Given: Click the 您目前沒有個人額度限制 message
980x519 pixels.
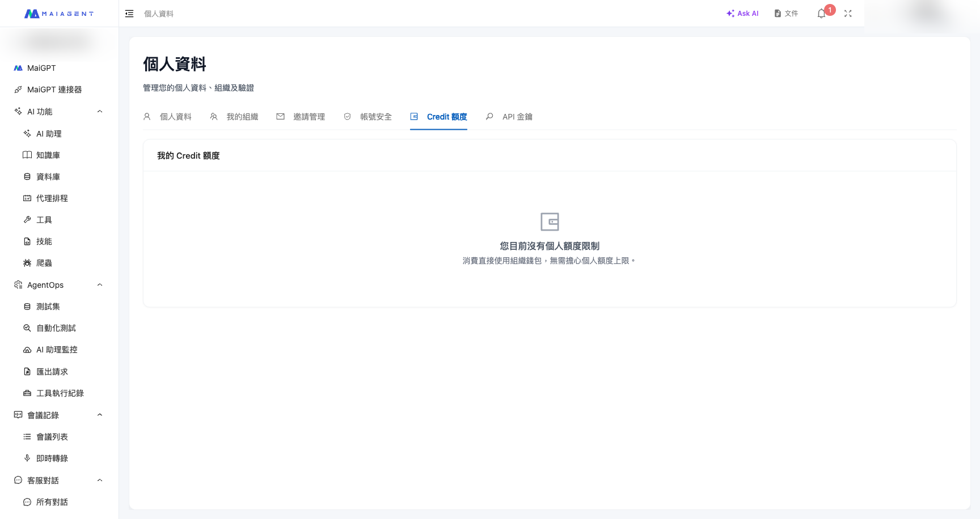Looking at the screenshot, I should point(550,246).
